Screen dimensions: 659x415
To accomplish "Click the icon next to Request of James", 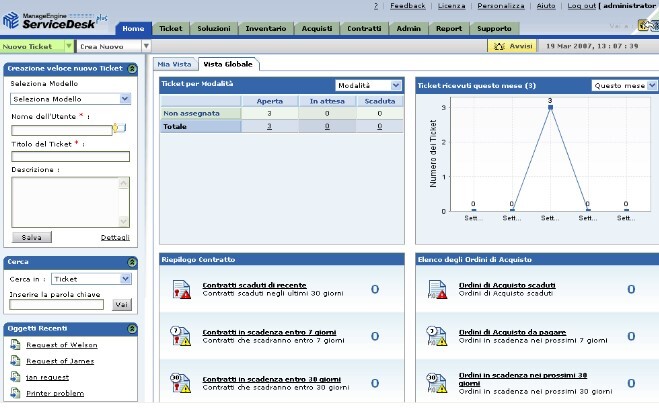I will (15, 361).
